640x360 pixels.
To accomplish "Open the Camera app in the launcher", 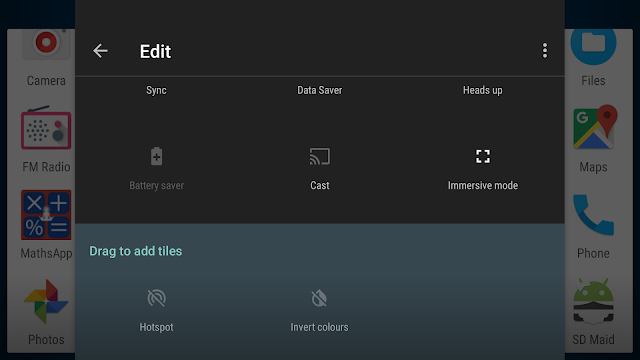I will click(46, 44).
